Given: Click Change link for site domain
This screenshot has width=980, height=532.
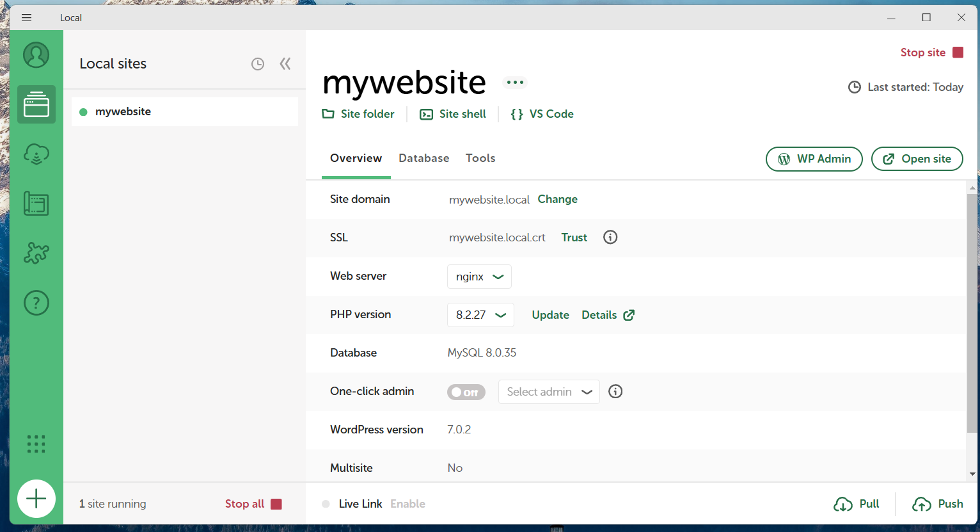Looking at the screenshot, I should pos(558,199).
